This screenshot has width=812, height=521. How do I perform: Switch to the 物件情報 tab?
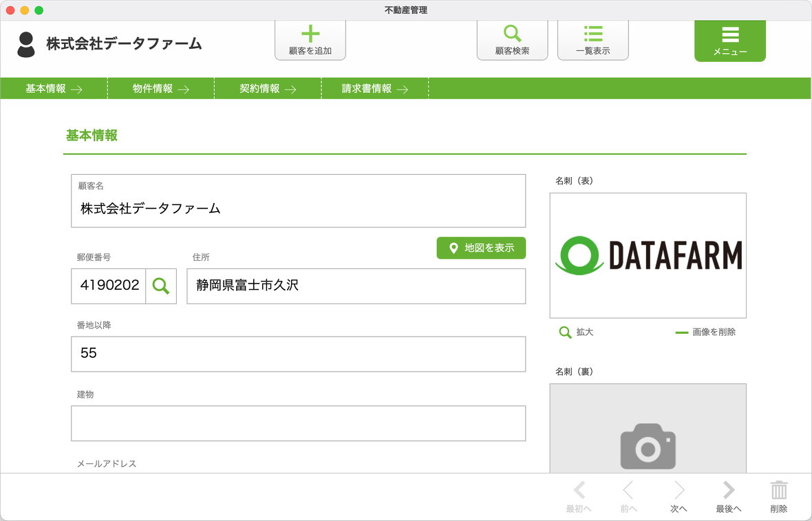[x=161, y=89]
